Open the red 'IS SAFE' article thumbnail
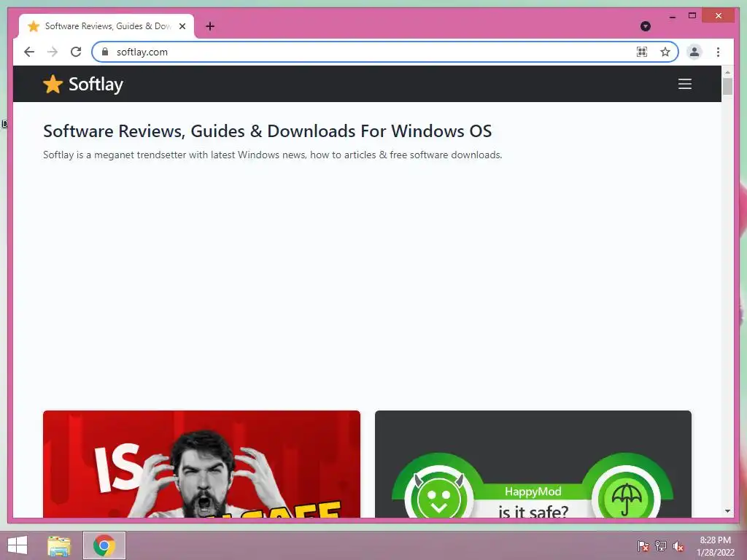Image resolution: width=747 pixels, height=560 pixels. [201, 464]
